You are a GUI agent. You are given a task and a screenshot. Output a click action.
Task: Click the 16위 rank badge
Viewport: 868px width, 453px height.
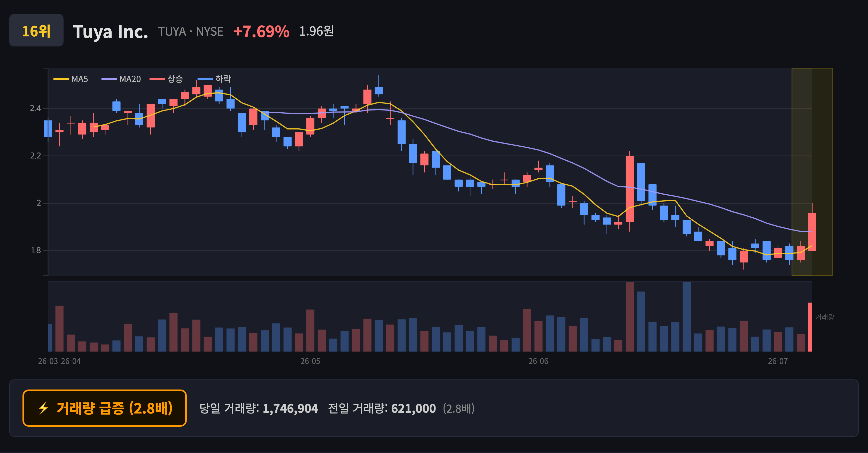click(x=36, y=30)
